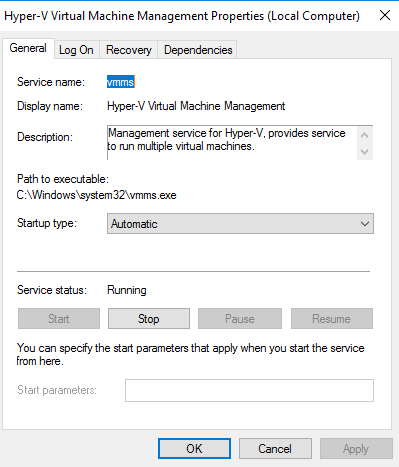Select the Dependencies tab
Image resolution: width=399 pixels, height=467 pixels.
coord(198,50)
